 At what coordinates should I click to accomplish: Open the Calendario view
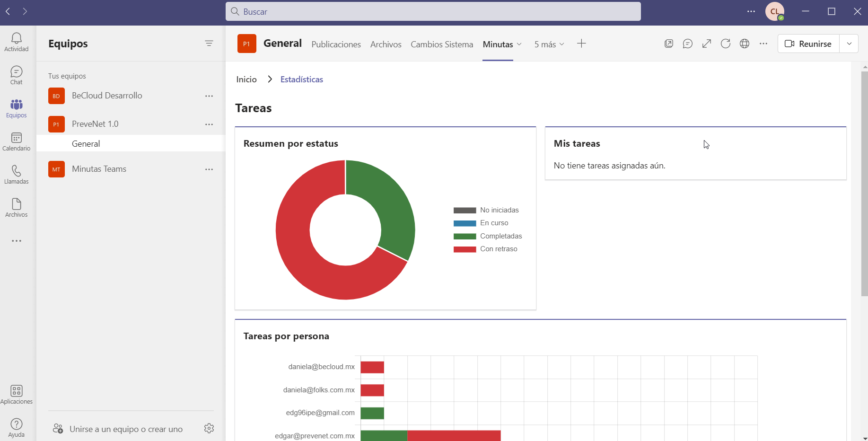[16, 141]
